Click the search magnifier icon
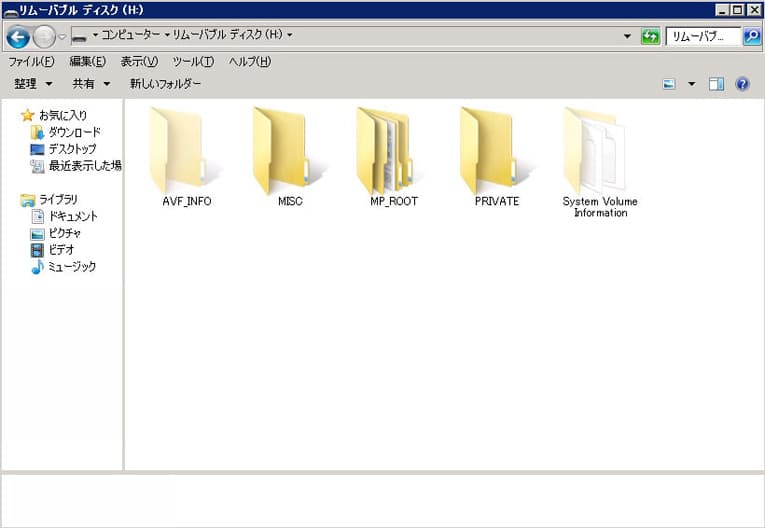Viewport: 765px width, 528px height. (x=751, y=36)
